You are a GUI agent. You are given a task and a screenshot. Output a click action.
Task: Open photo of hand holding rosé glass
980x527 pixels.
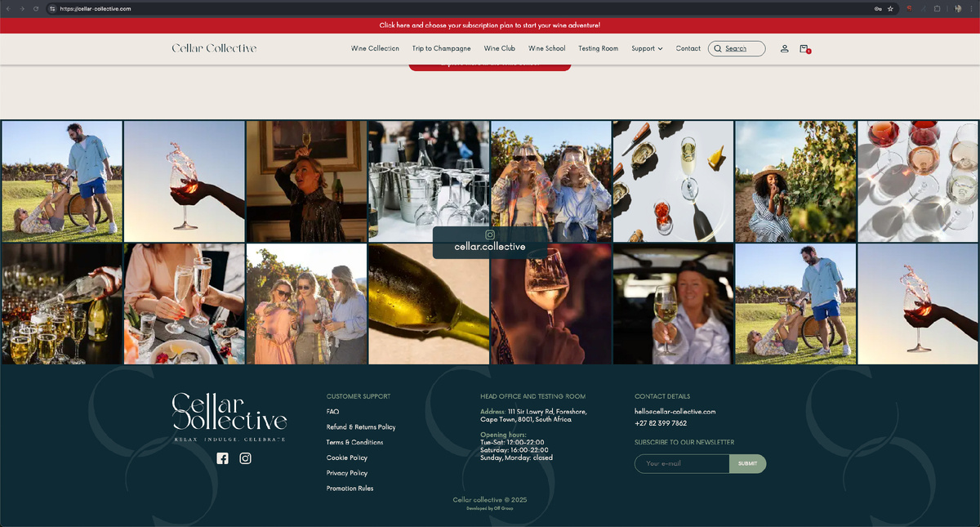click(x=551, y=303)
